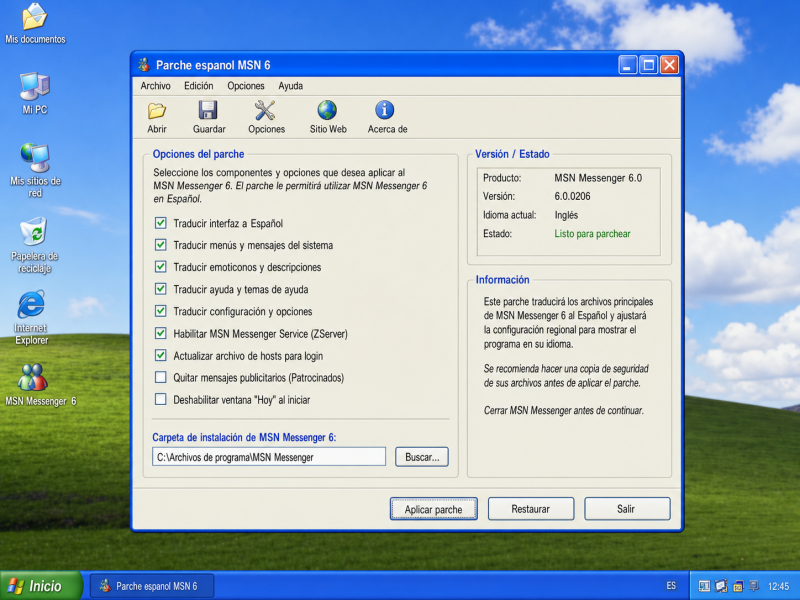The image size is (800, 600).
Task: Uncheck Traducir ayuda y temas de ayuda
Action: click(x=161, y=289)
